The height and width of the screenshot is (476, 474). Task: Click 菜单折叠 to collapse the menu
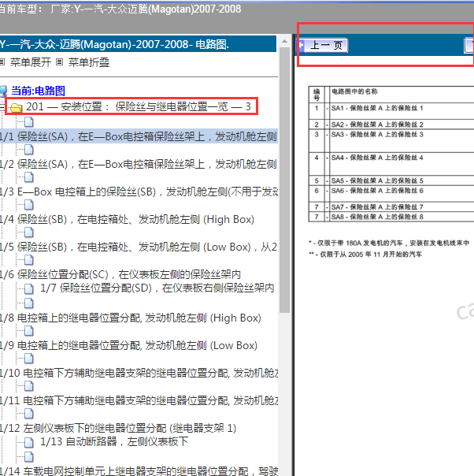pos(89,62)
